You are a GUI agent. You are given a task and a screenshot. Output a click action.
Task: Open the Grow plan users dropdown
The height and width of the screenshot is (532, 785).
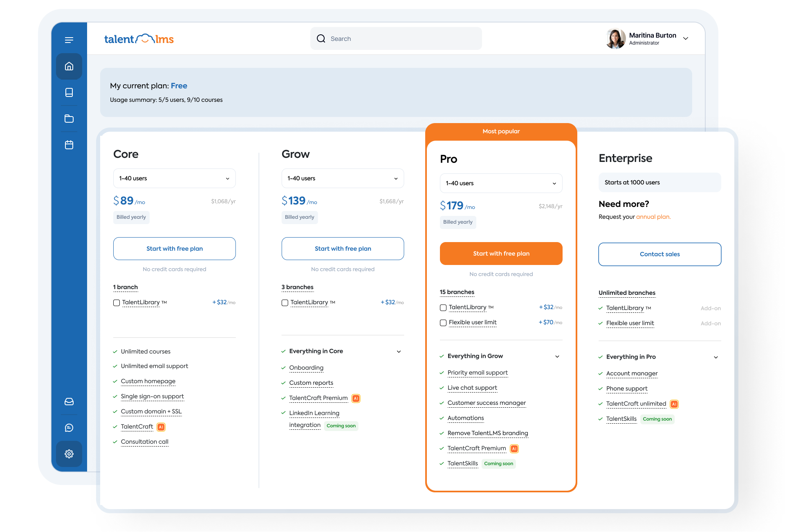click(343, 178)
